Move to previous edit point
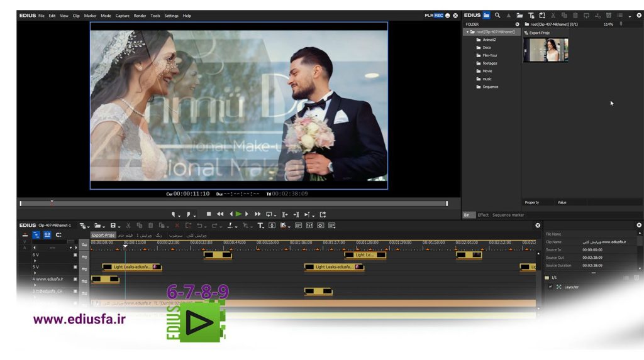 point(285,214)
